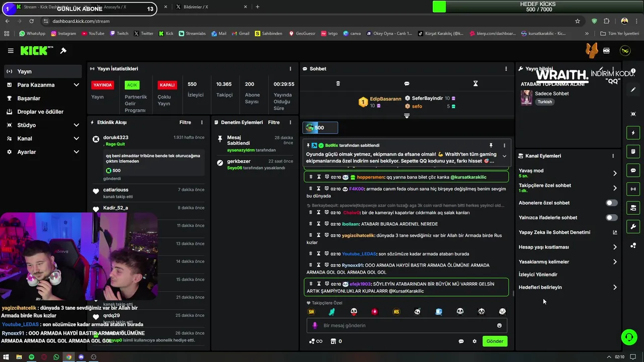This screenshot has height=362, width=644.
Task: Open Hedefleri belirleyin arrow
Action: 615,287
